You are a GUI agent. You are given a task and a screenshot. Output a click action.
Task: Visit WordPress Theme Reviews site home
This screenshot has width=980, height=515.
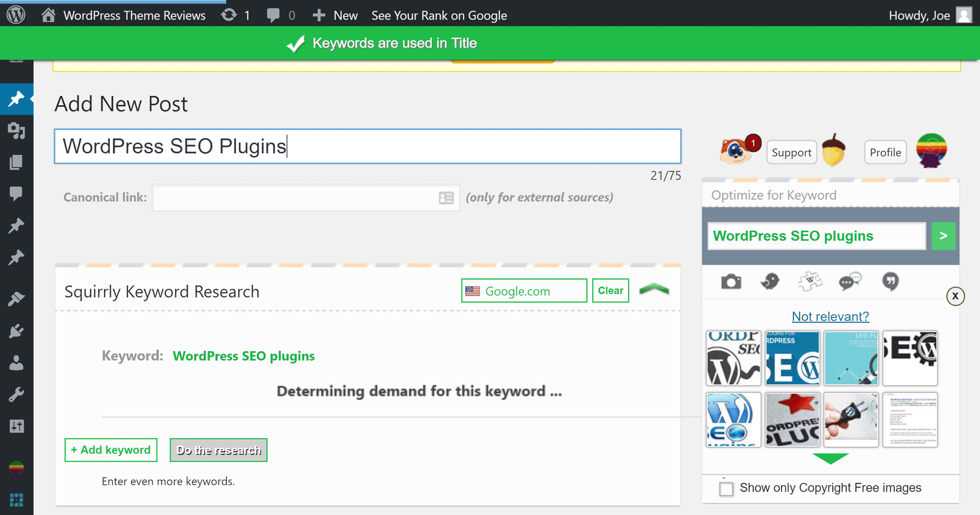pos(123,15)
